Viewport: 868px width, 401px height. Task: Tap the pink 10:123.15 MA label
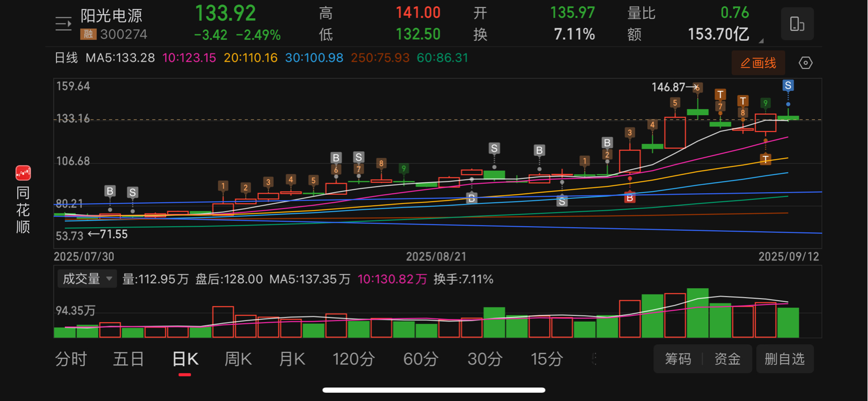189,58
